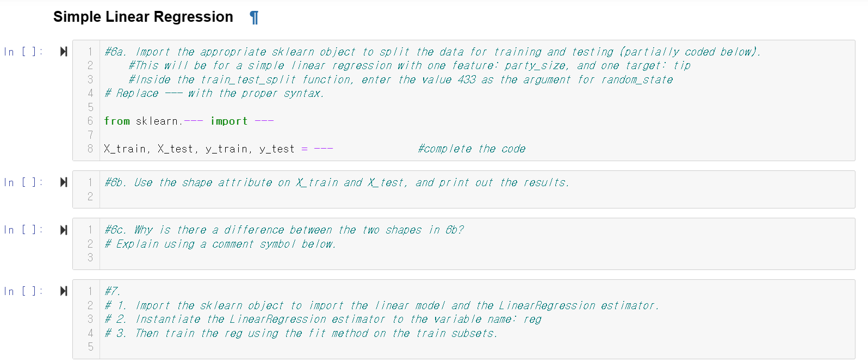Screen dimensions: 868x362
Task: Click line number 8 in the first cell
Action: 90,148
